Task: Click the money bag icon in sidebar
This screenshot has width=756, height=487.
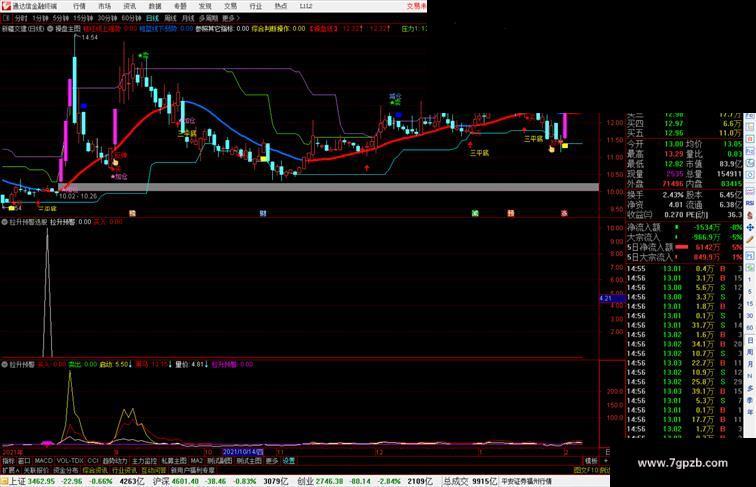Action: pos(750,215)
